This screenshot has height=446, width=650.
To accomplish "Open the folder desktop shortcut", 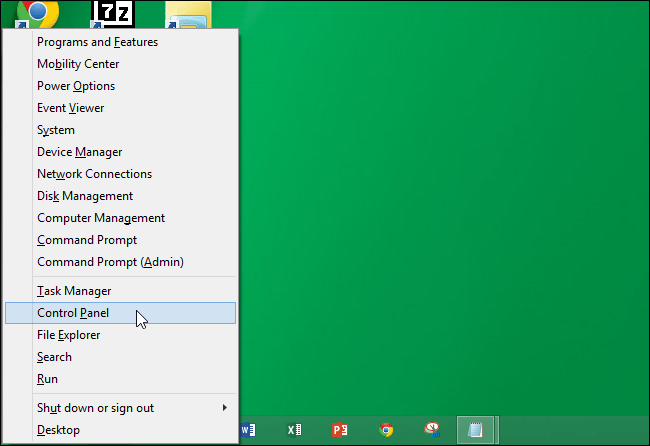I will 188,15.
